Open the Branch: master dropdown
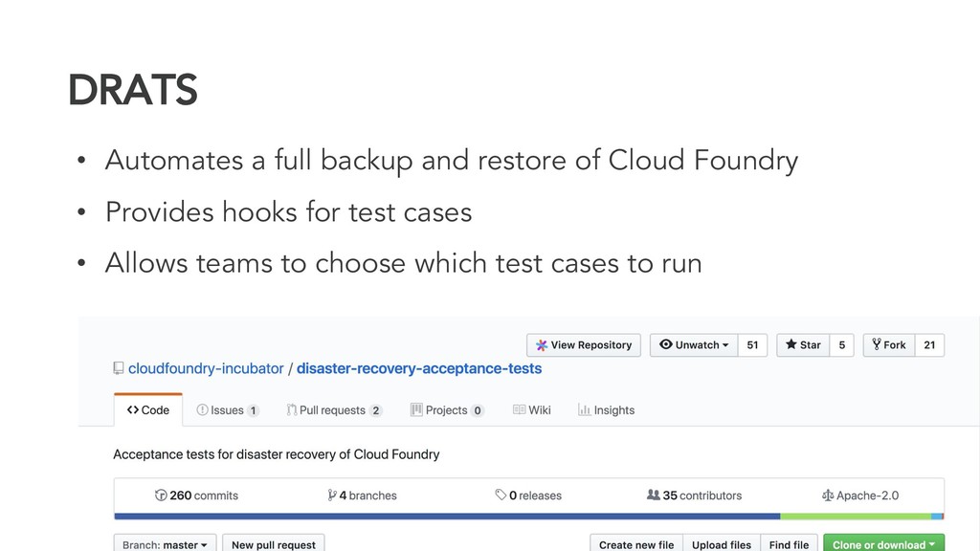This screenshot has height=551, width=980. point(166,544)
